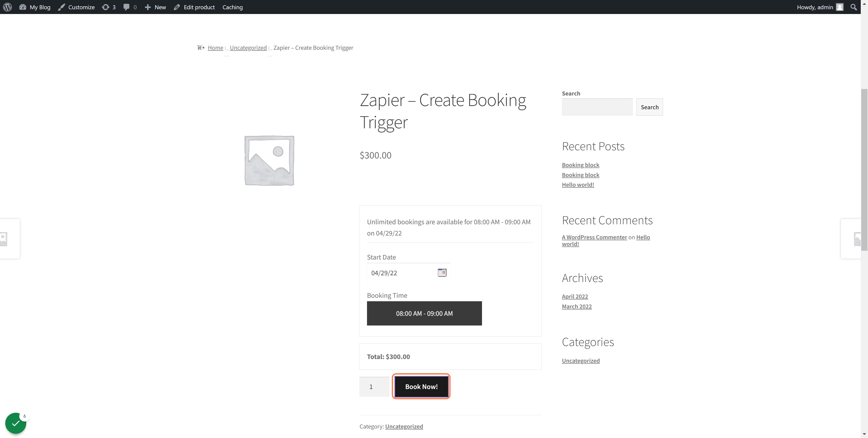Open the second Booking block post

tap(580, 175)
